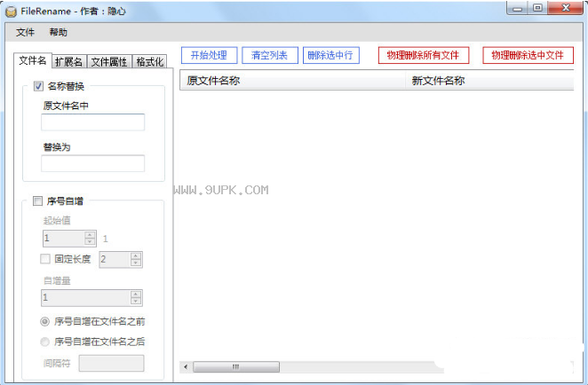Click the 清空列表 button
Screen dimensions: 588x385
click(x=270, y=55)
